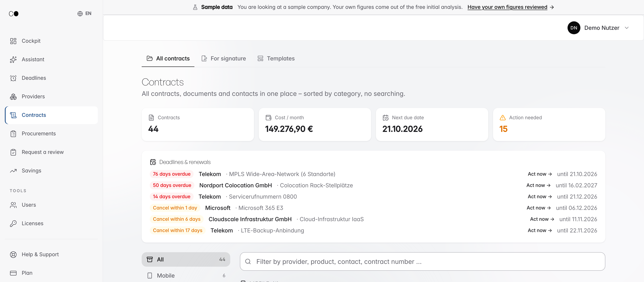Viewport: 644px width, 282px height.
Task: Click the company logo at top left
Action: coord(14,13)
